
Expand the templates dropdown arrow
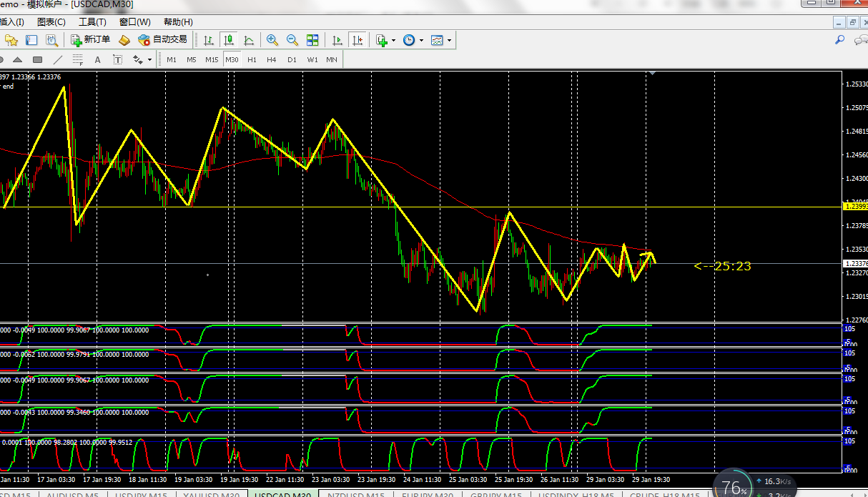pos(449,40)
